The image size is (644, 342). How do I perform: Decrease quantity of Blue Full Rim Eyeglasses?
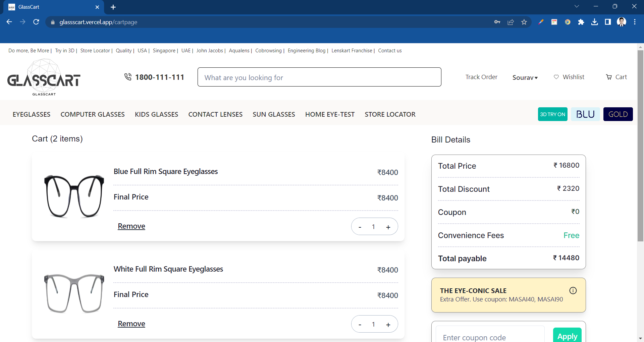click(360, 227)
